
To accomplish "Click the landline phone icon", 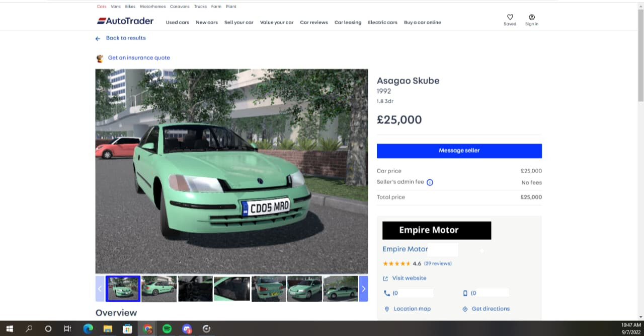I will pyautogui.click(x=386, y=293).
